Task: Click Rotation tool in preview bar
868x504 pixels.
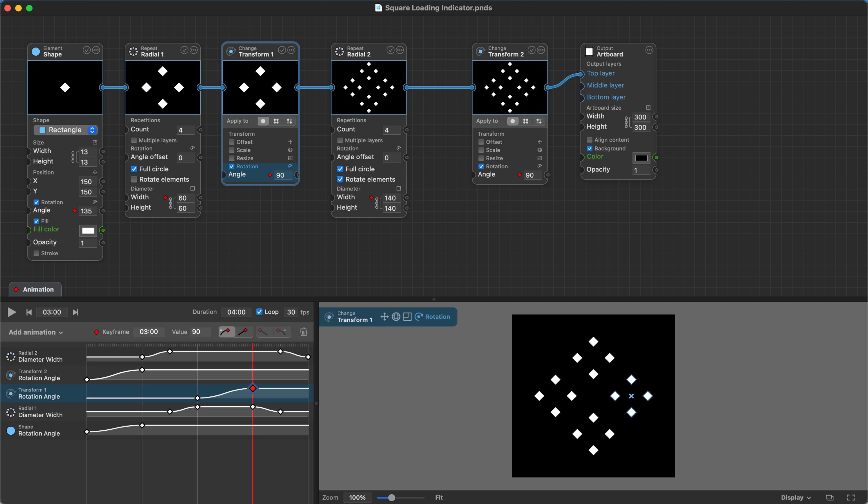Action: (432, 316)
